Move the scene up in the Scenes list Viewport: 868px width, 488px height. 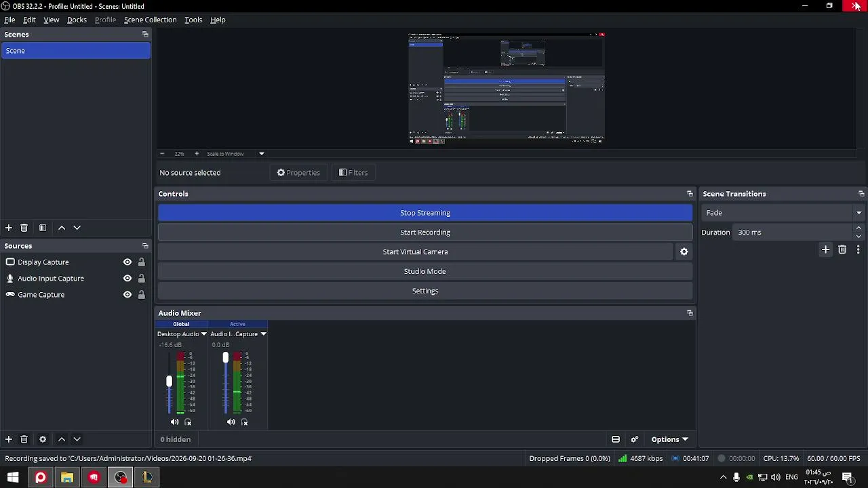[x=62, y=228]
